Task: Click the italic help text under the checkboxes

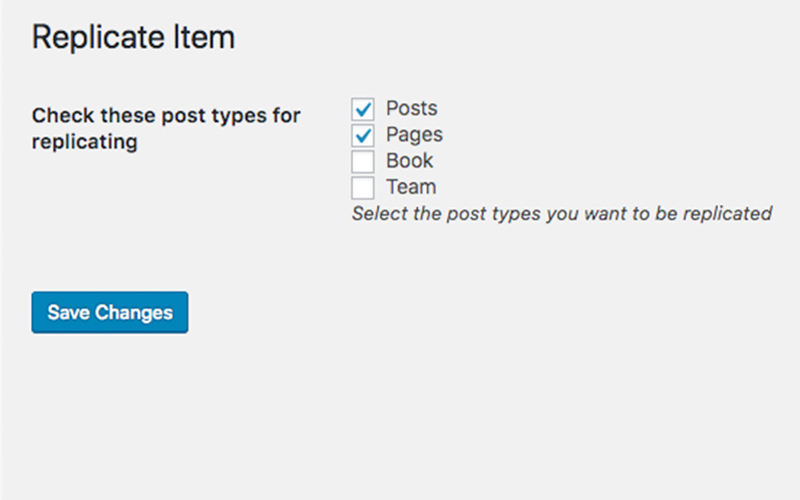Action: 562,214
